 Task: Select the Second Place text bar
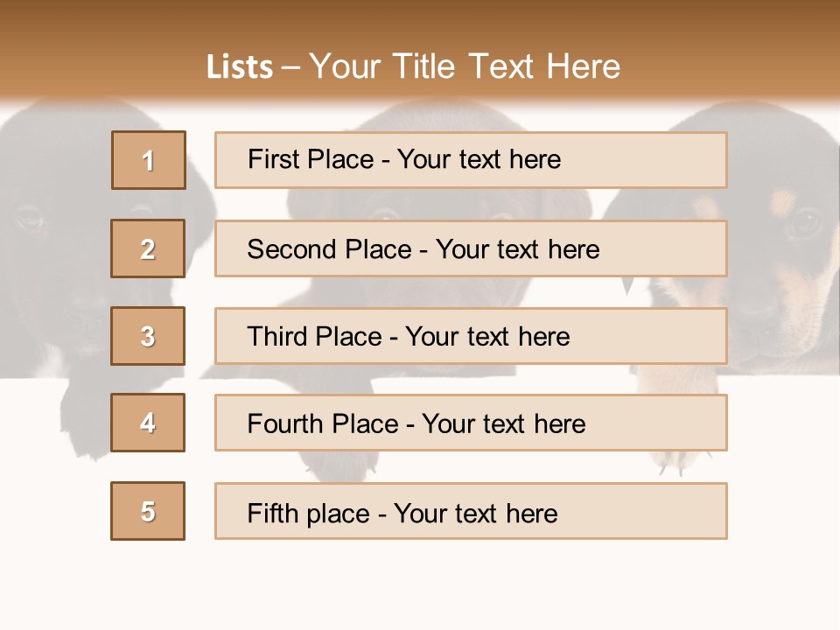(x=471, y=248)
